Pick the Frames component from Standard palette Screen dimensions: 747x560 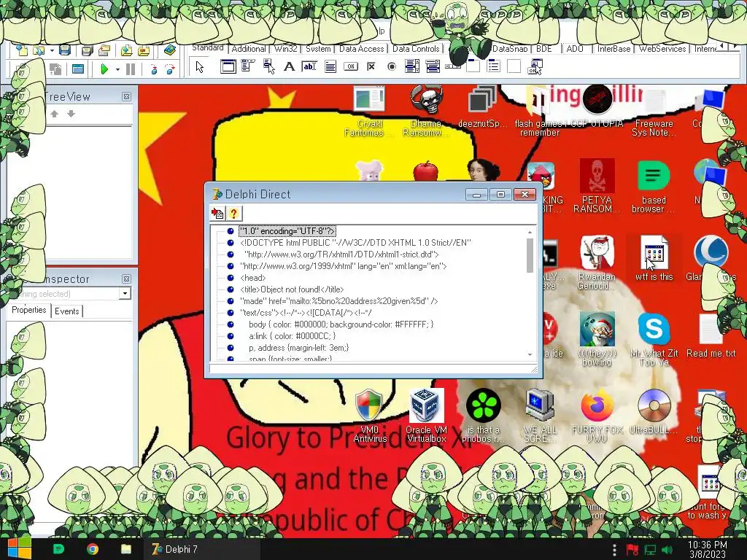coord(228,66)
